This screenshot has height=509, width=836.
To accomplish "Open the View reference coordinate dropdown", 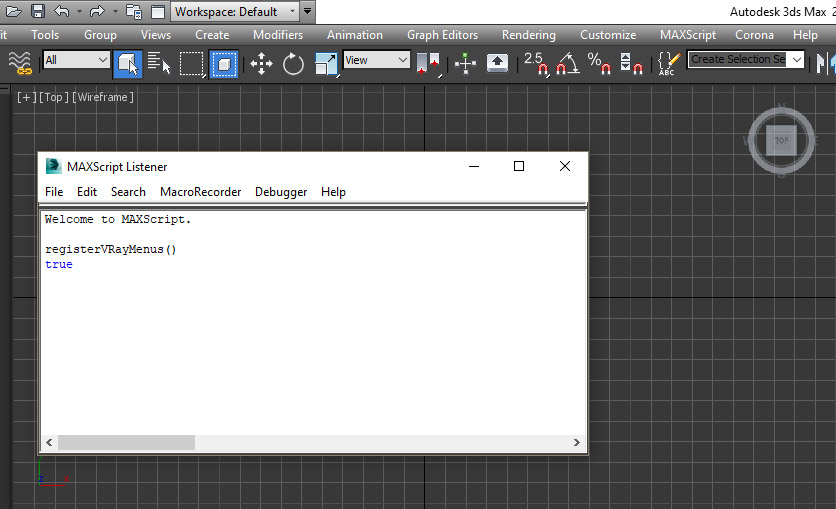I will (376, 60).
